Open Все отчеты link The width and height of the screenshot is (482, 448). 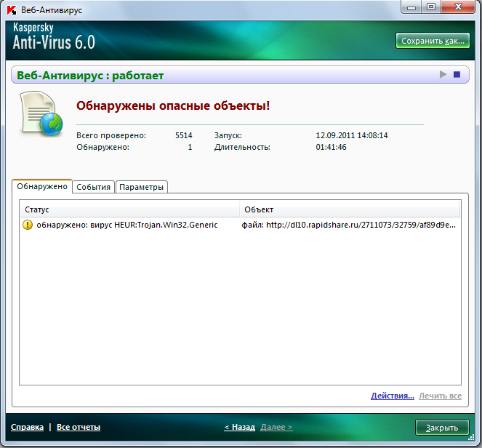coord(79,427)
